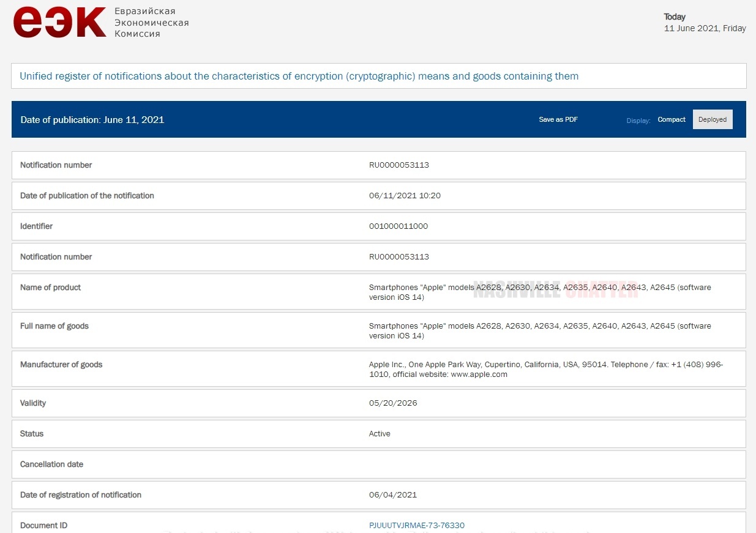
Task: Select the Status field showing Active
Action: click(x=380, y=433)
